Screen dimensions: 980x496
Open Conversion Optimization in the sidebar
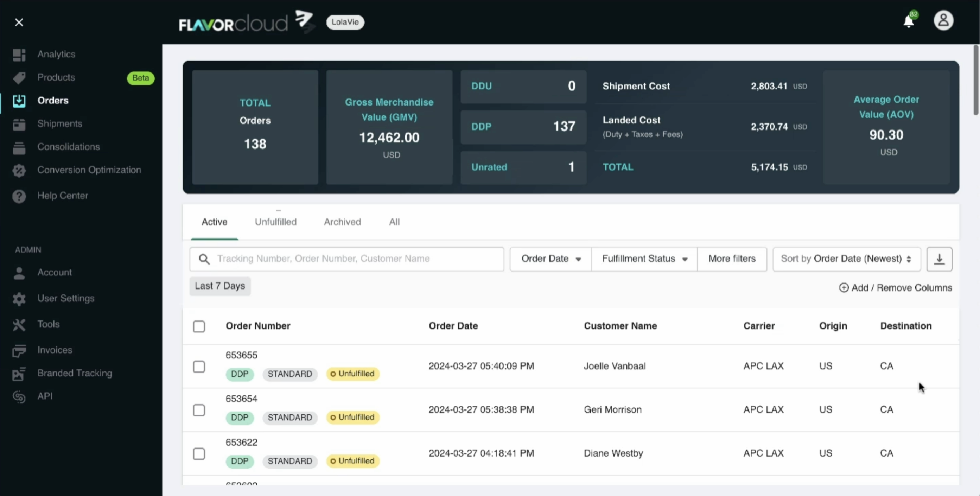[x=89, y=170]
